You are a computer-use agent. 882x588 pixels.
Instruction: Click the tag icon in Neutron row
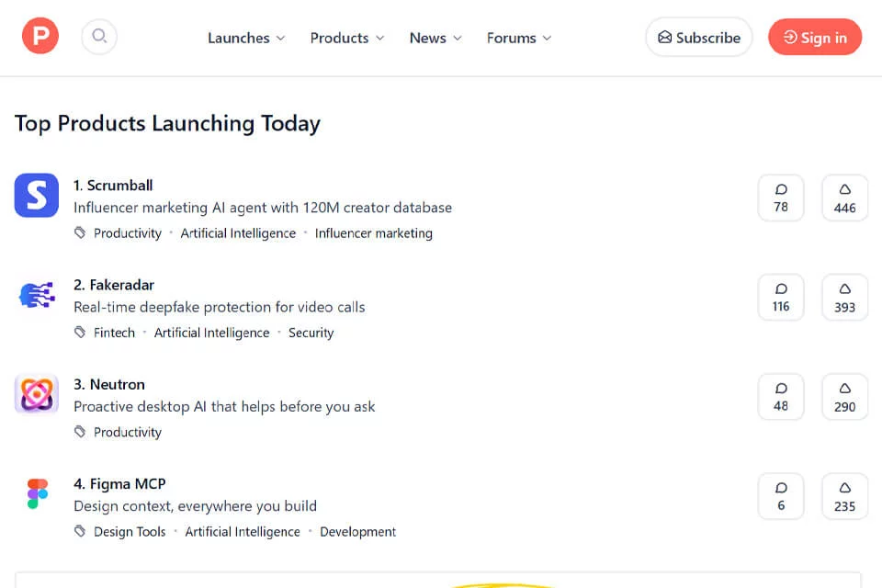tap(80, 432)
